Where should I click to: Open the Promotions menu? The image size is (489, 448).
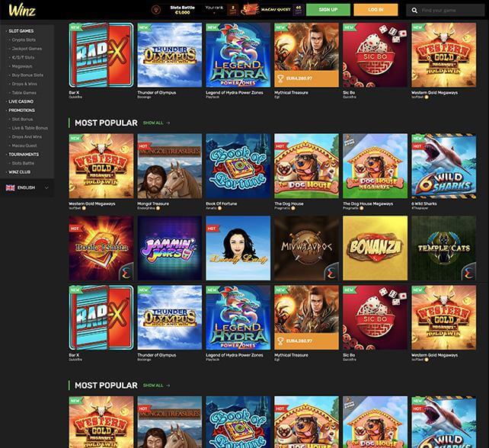coord(21,110)
